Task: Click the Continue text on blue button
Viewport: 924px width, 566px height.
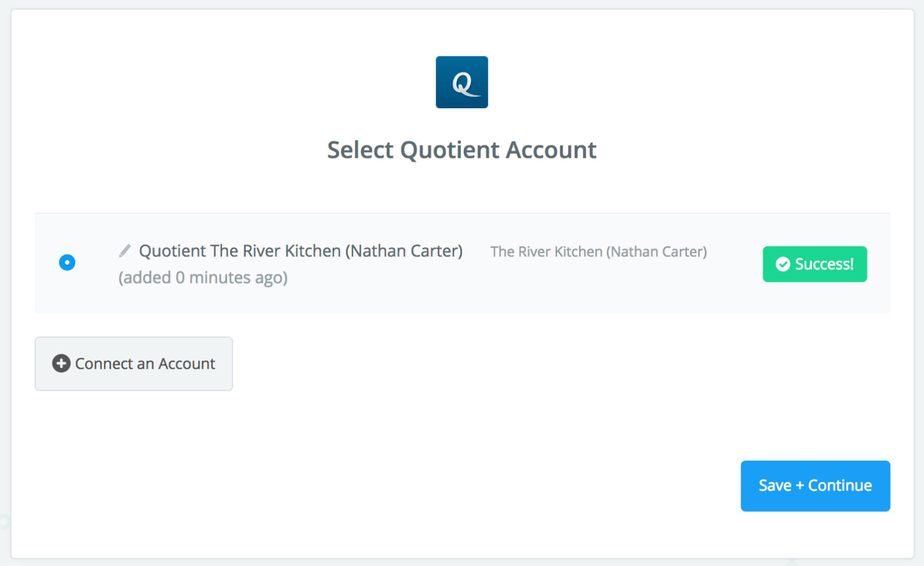Action: 840,486
